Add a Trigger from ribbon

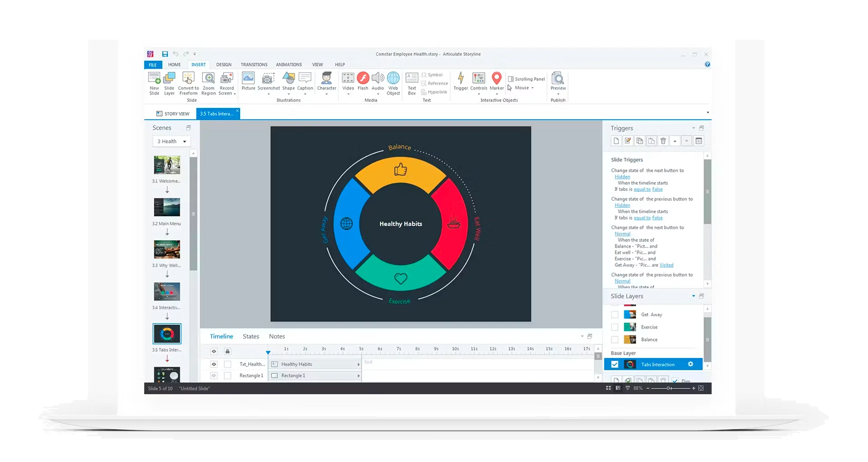pos(461,81)
